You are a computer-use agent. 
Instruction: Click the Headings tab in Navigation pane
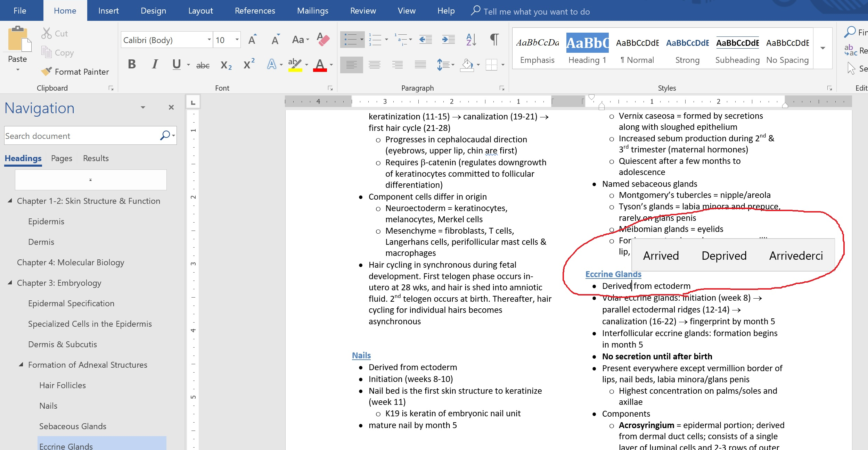tap(23, 158)
